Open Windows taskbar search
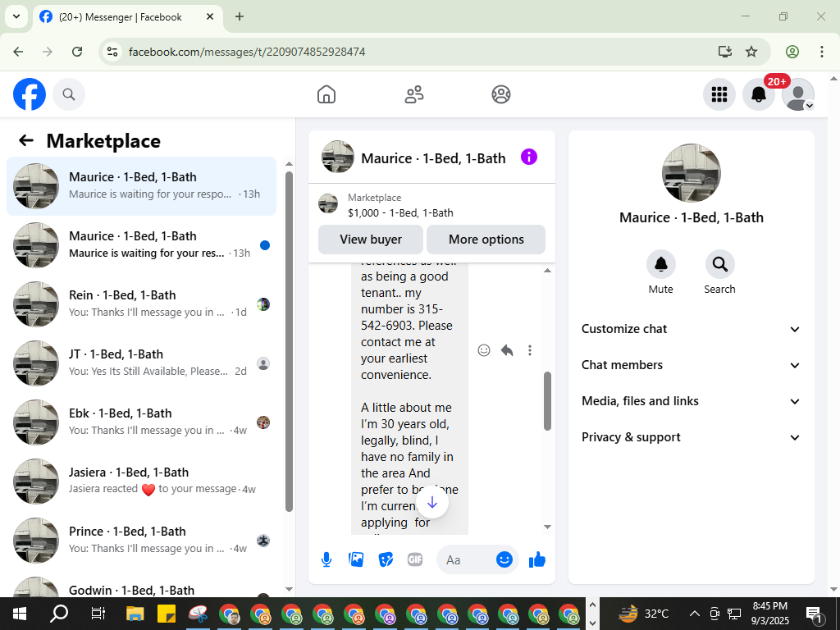The width and height of the screenshot is (840, 630). tap(59, 614)
